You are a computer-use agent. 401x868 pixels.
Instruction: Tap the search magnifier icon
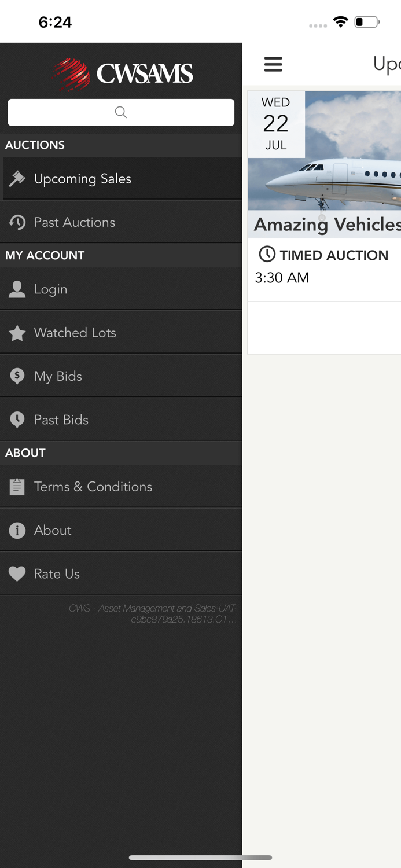121,112
